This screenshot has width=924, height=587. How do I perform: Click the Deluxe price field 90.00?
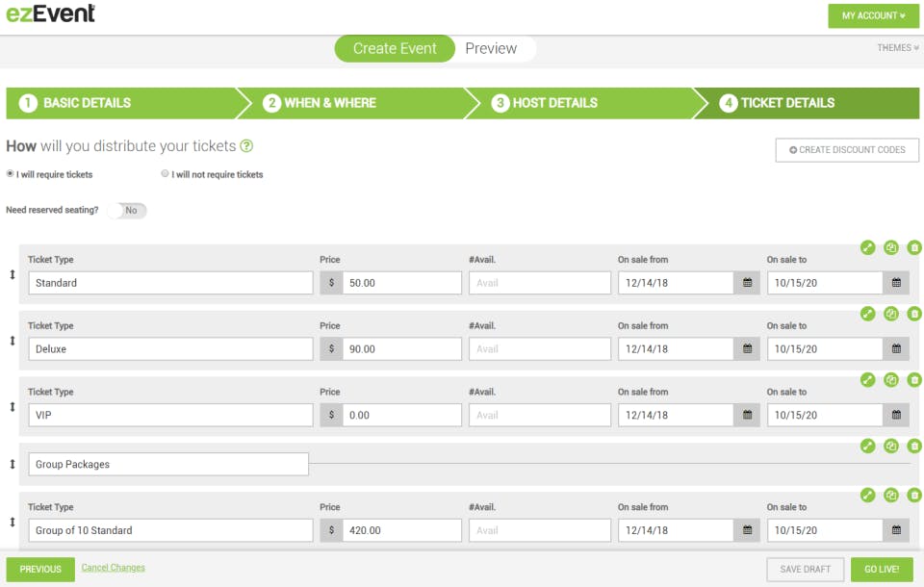[402, 349]
